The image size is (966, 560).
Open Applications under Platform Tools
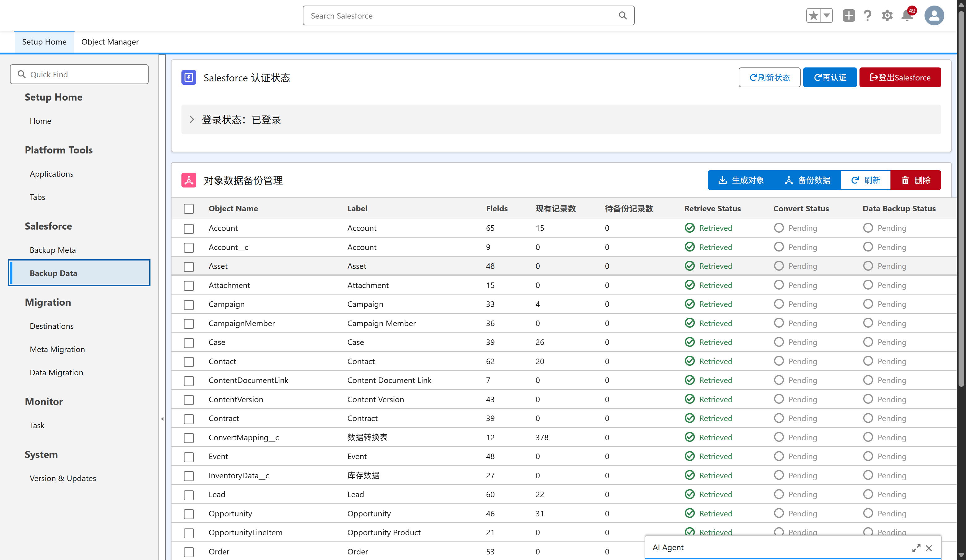point(51,174)
